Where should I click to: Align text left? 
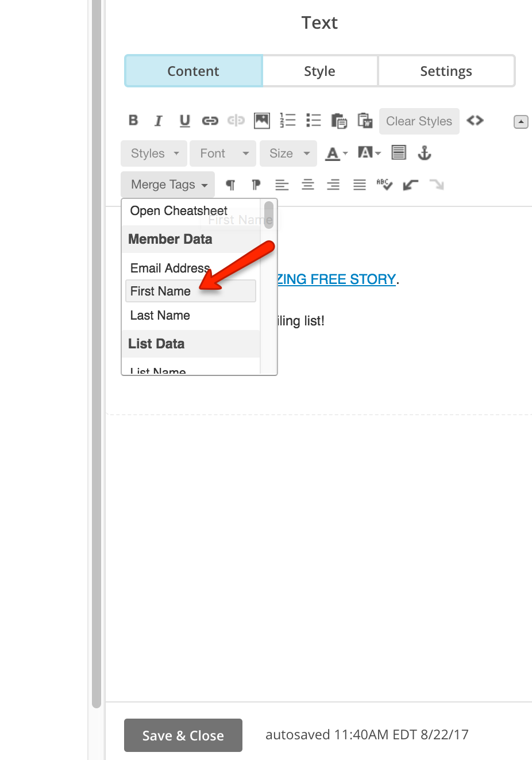point(282,185)
